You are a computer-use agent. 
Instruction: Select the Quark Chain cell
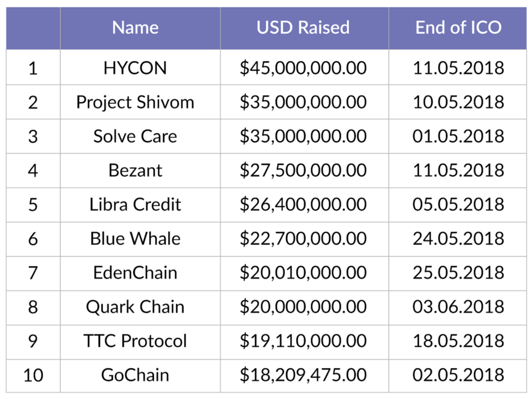tap(135, 307)
